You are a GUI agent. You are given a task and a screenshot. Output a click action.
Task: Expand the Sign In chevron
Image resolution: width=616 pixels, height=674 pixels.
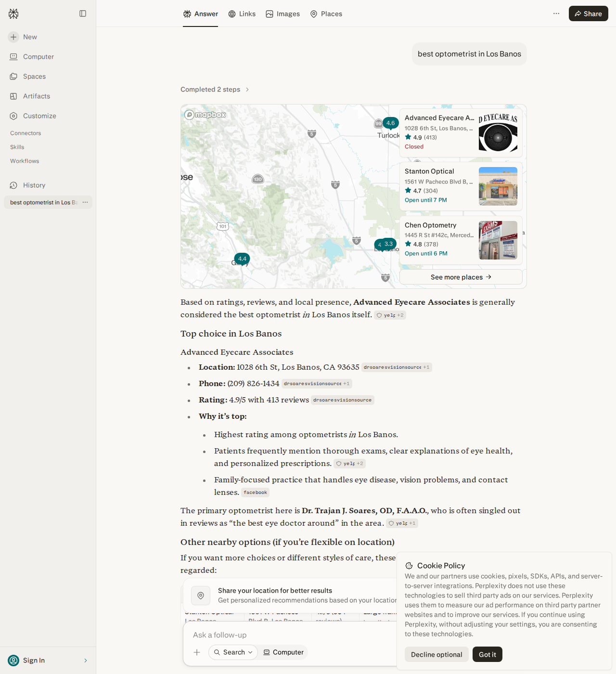pyautogui.click(x=86, y=661)
